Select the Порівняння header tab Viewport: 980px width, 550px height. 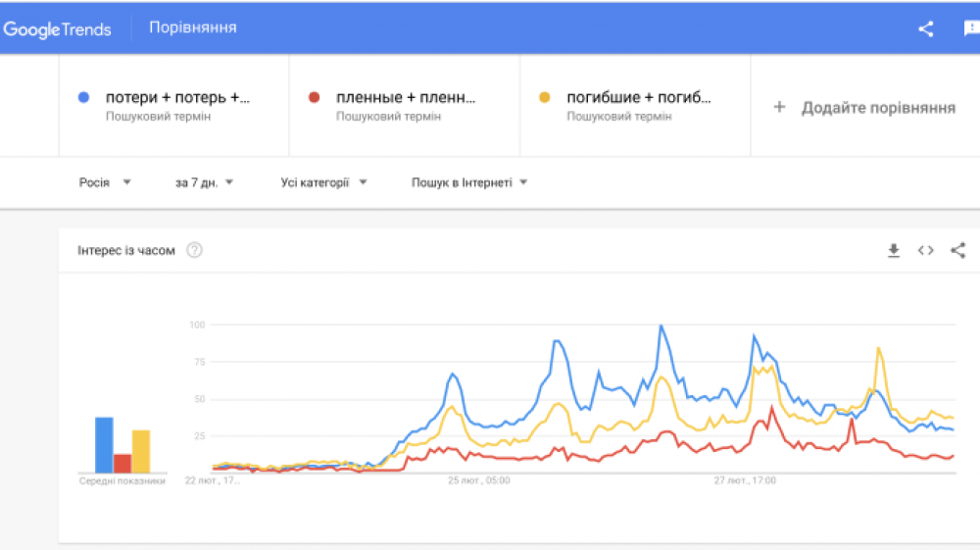coord(192,27)
